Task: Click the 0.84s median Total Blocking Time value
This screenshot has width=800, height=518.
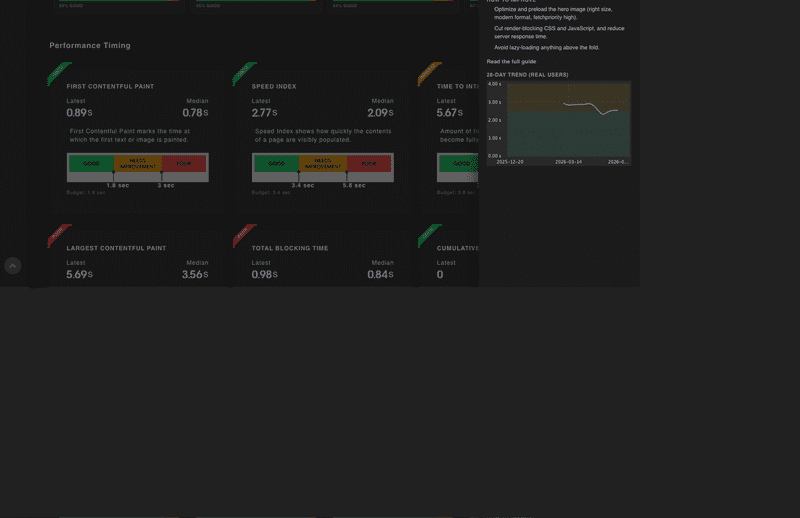Action: [381, 275]
